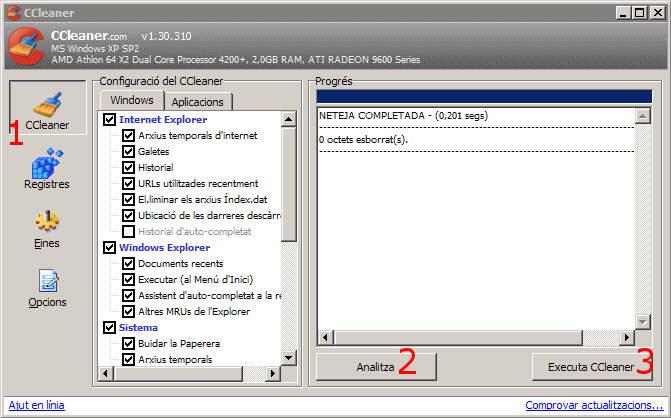Toggle Assistent d'auto-completat checkbox
The height and width of the screenshot is (418, 671).
[128, 296]
